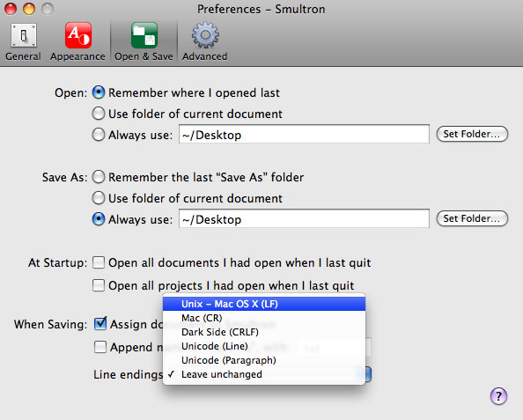The image size is (523, 420).
Task: Select Open: Always use radio button
Action: 99,135
